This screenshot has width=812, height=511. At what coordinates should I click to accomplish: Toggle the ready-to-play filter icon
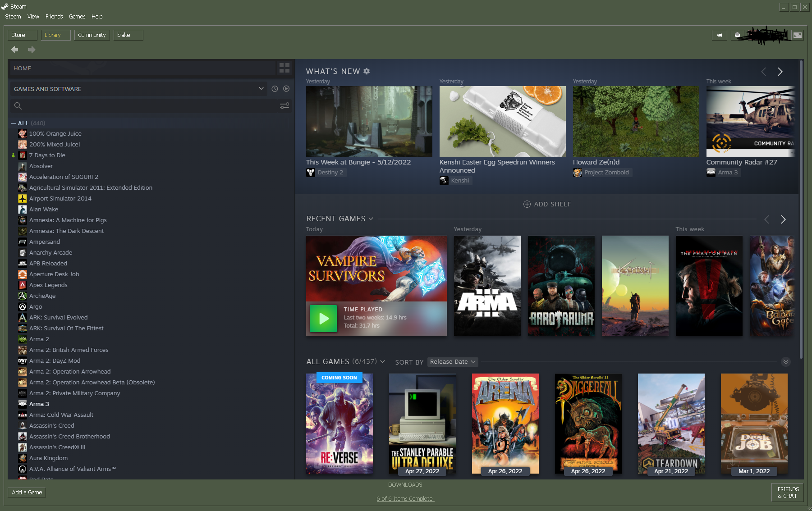point(286,89)
